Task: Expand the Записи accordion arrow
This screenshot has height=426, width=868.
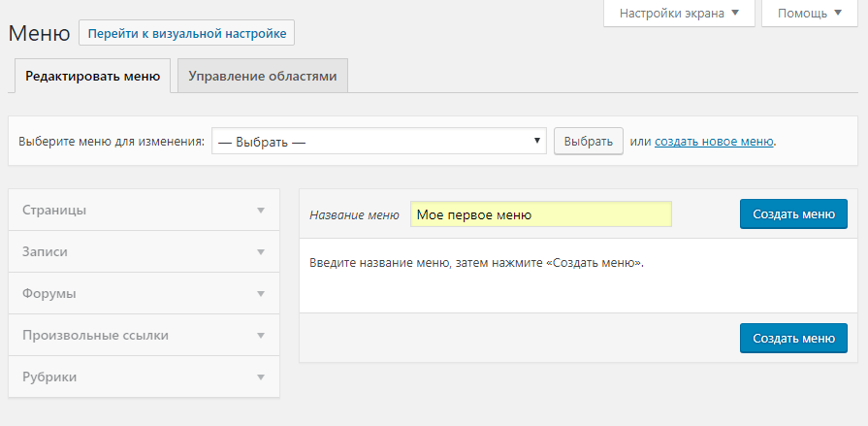Action: tap(260, 252)
